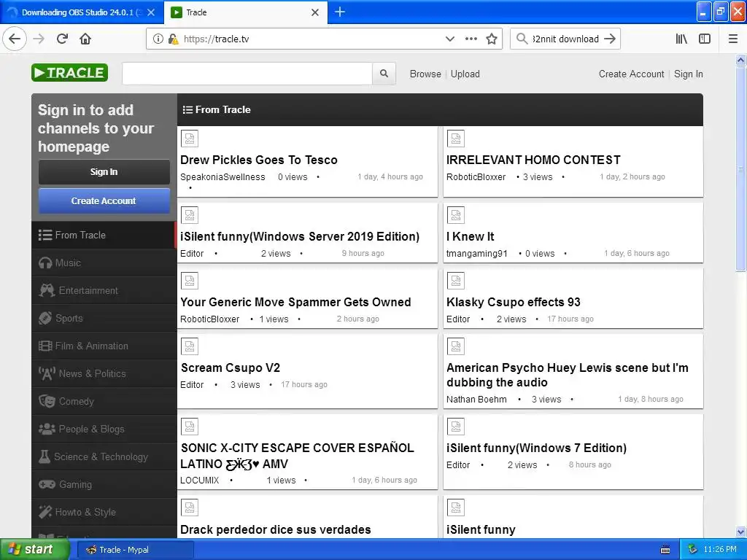Click the Tracle logo

(69, 73)
